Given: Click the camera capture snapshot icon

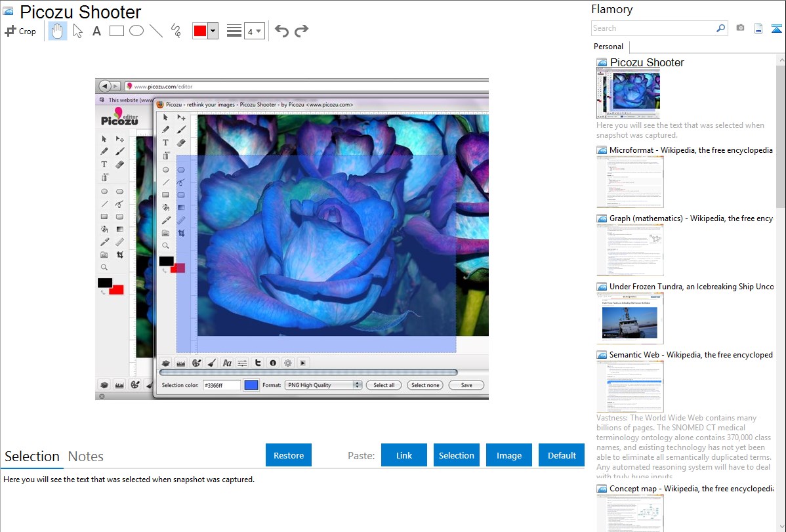Looking at the screenshot, I should [x=740, y=28].
